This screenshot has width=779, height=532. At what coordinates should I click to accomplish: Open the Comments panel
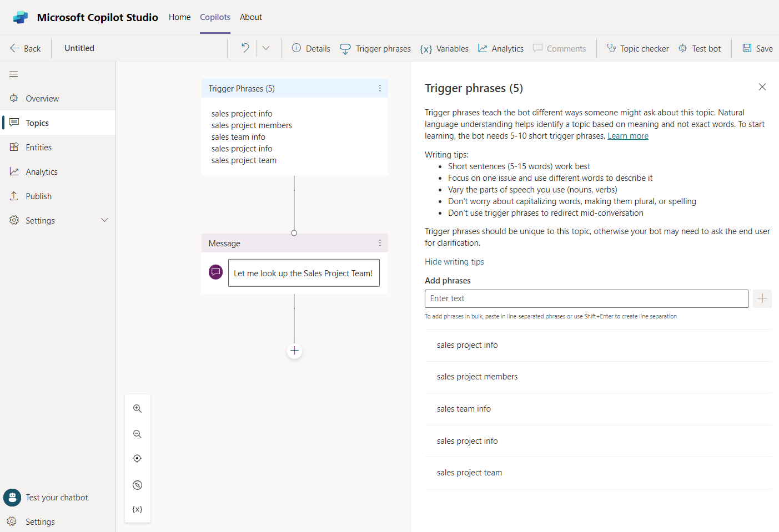tap(559, 48)
